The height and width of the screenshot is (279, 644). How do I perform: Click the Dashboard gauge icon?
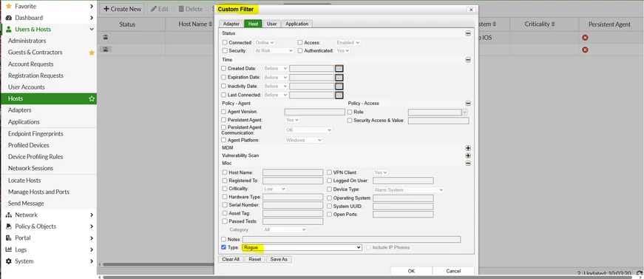coord(8,18)
